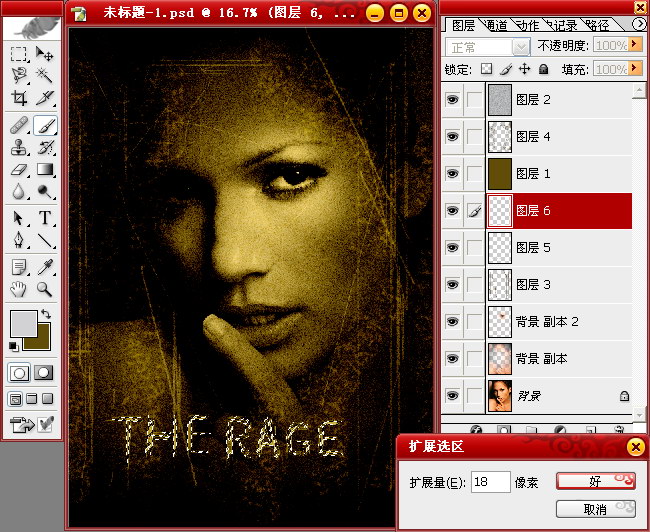Hide the 图层 2 layer eye
This screenshot has height=532, width=650.
tap(452, 100)
